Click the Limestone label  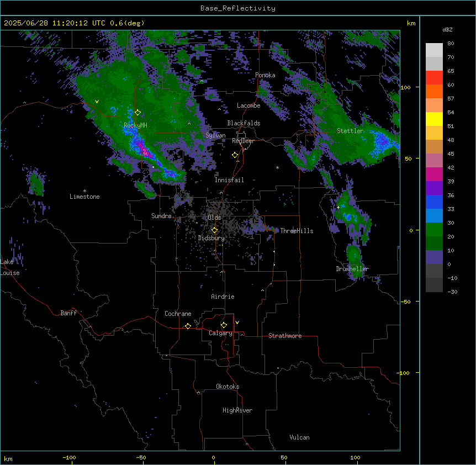(84, 197)
